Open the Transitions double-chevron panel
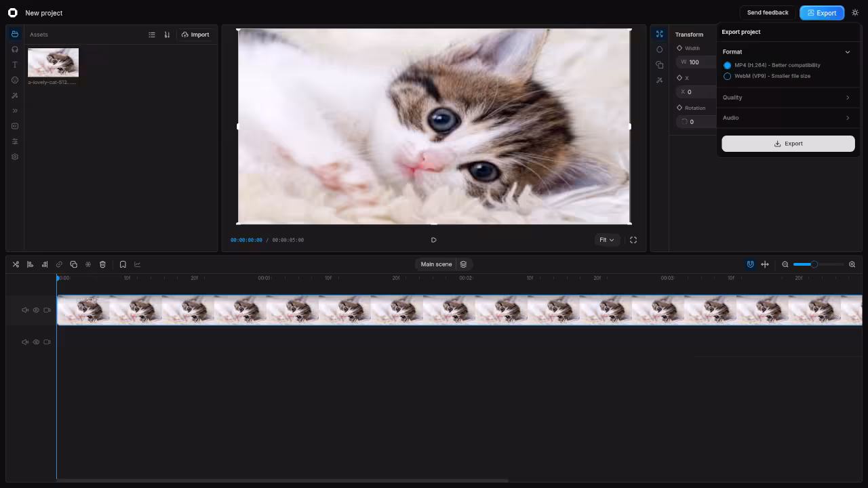 pos(15,110)
